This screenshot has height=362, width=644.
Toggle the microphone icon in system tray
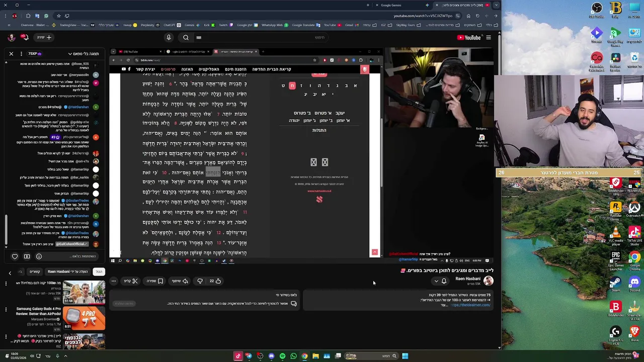point(57,356)
